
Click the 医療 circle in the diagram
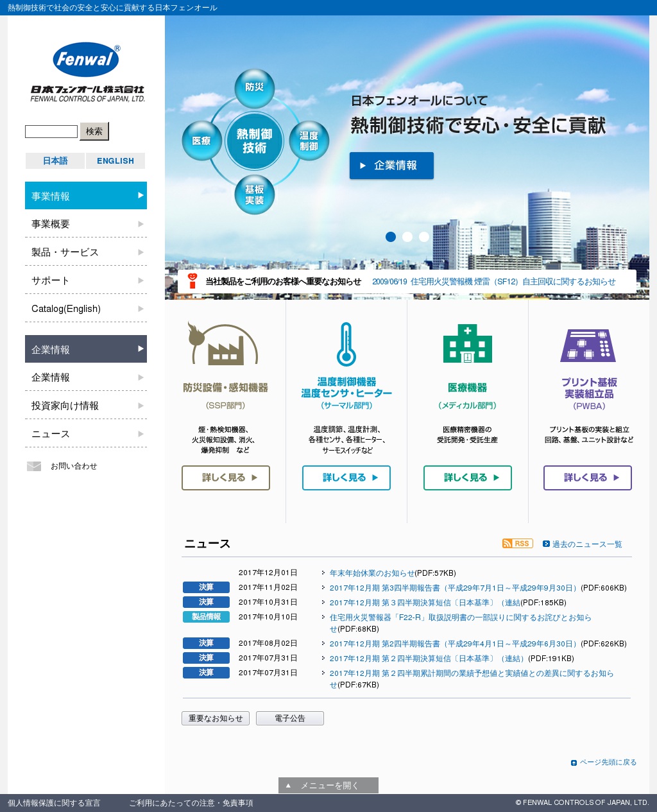[x=201, y=141]
